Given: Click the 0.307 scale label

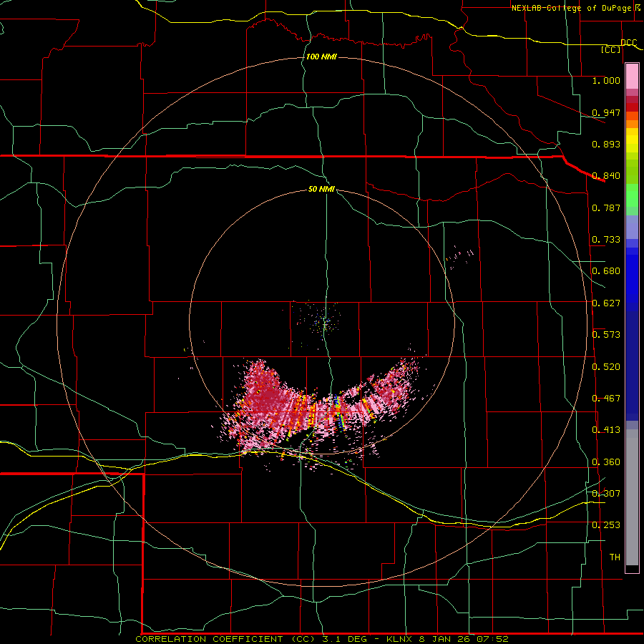Looking at the screenshot, I should pos(606,494).
